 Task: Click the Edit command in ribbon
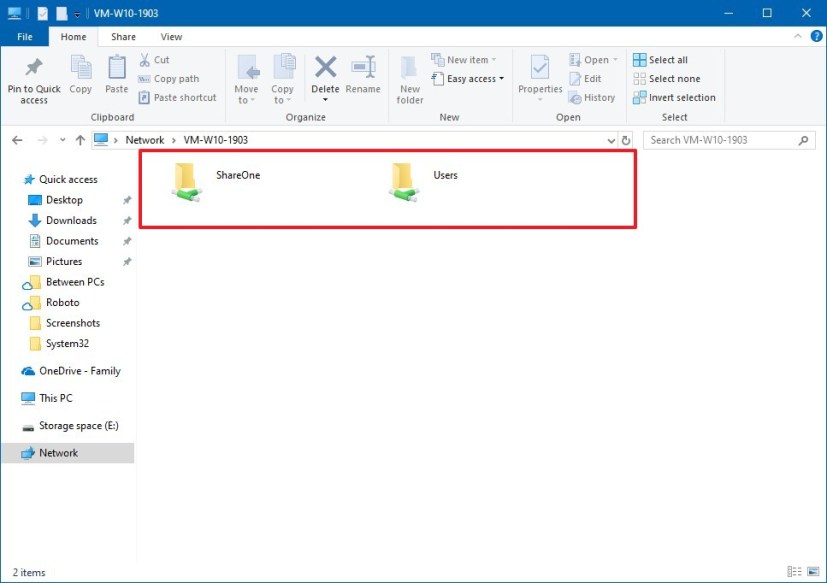pyautogui.click(x=585, y=79)
